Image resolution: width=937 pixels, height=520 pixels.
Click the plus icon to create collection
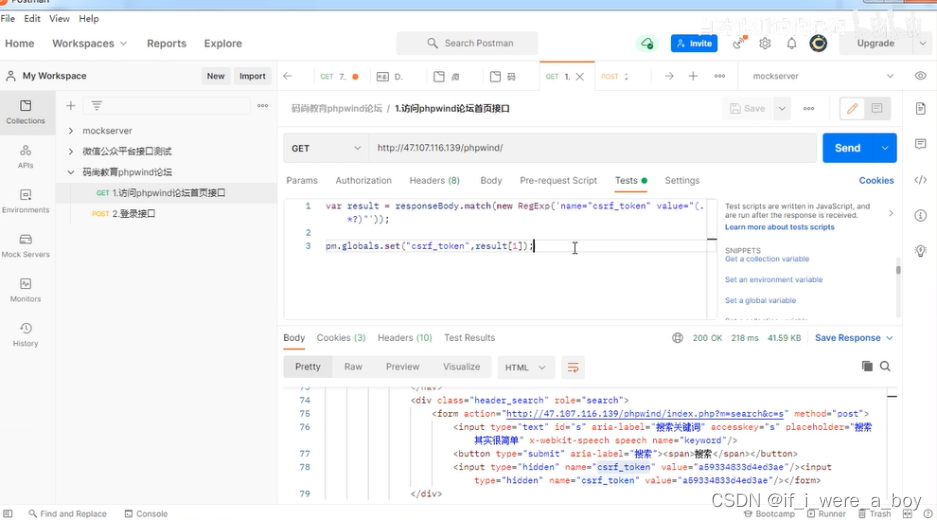coord(71,106)
